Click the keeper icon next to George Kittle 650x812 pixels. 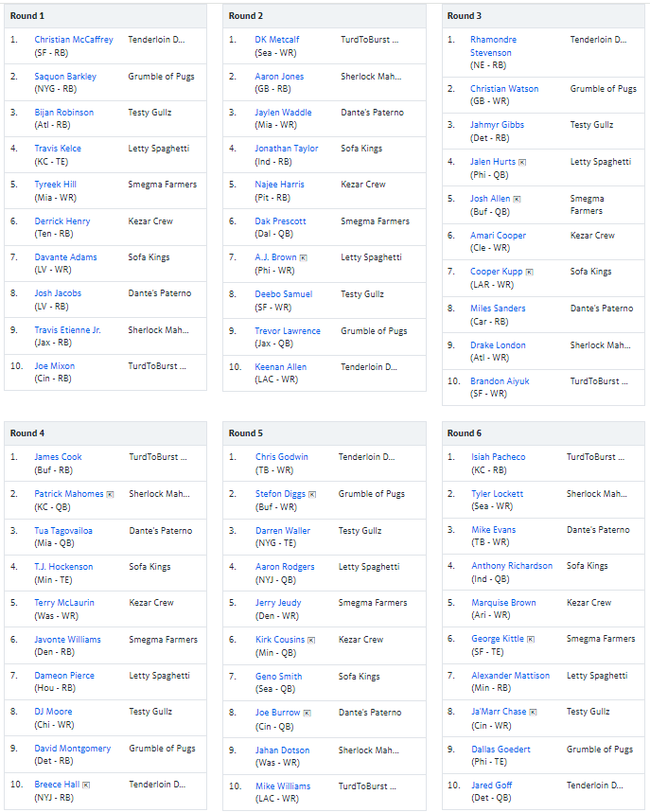click(531, 640)
